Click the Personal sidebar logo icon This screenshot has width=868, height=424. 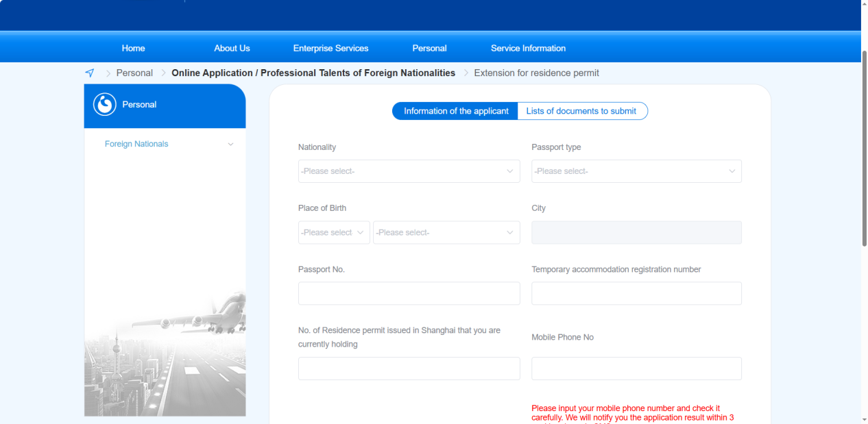(x=105, y=105)
